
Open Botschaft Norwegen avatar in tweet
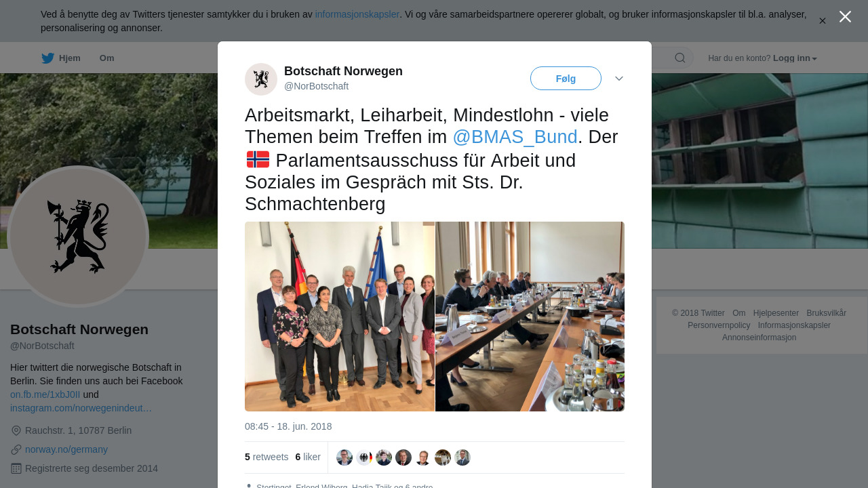(x=261, y=79)
